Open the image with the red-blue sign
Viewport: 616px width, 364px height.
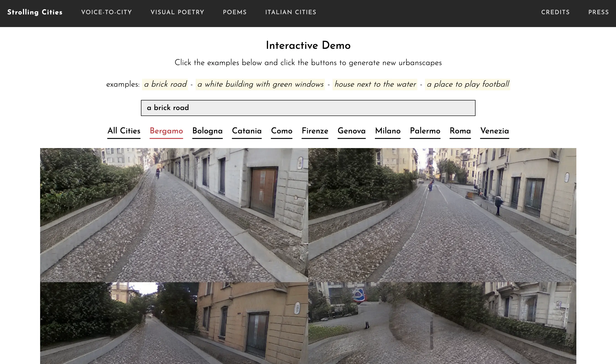tap(442, 323)
